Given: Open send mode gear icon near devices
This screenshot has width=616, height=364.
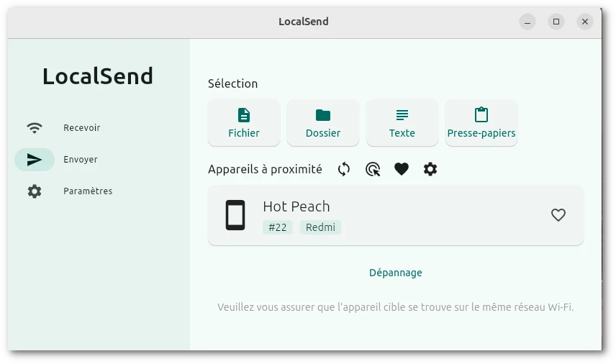Looking at the screenshot, I should tap(430, 169).
